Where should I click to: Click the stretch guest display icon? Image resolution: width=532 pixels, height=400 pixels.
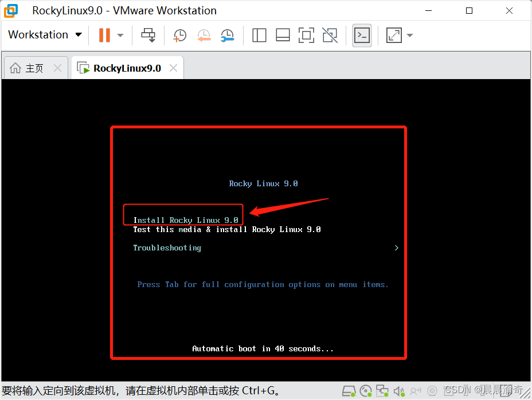click(x=394, y=36)
